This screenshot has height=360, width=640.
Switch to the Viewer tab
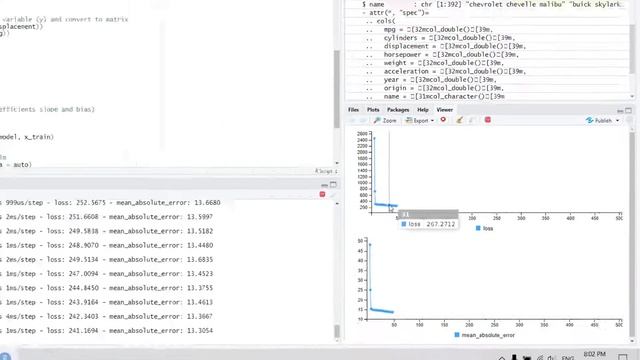pyautogui.click(x=444, y=110)
